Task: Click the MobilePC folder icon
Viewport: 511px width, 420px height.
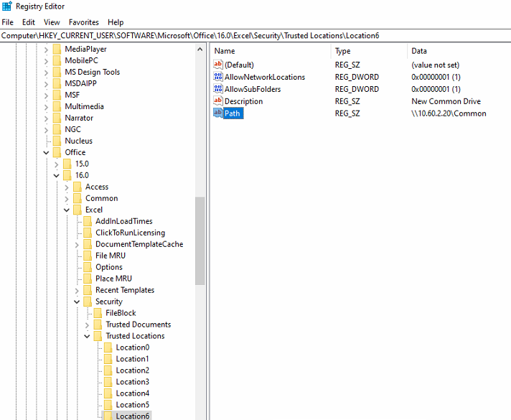Action: coord(57,60)
